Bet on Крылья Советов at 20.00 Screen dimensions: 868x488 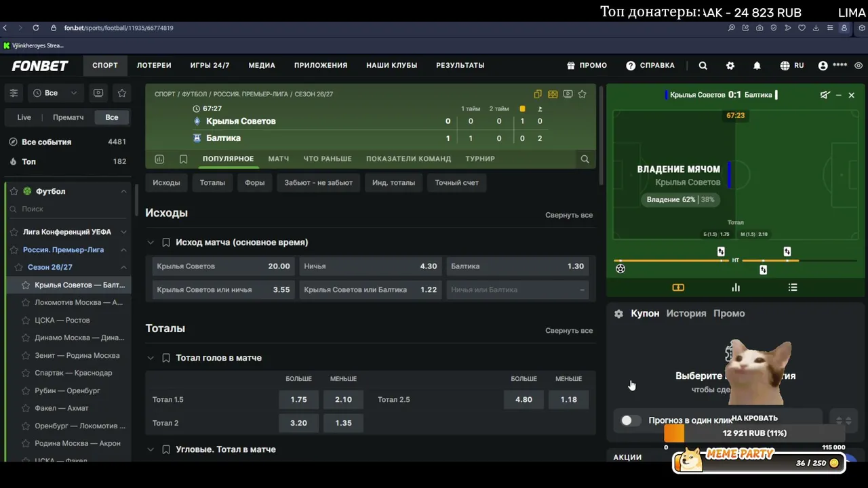[223, 266]
